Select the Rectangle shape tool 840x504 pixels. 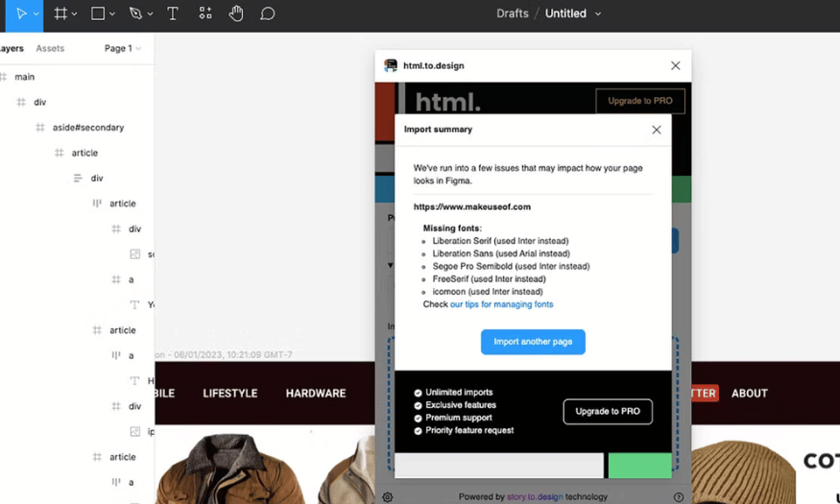(x=98, y=13)
